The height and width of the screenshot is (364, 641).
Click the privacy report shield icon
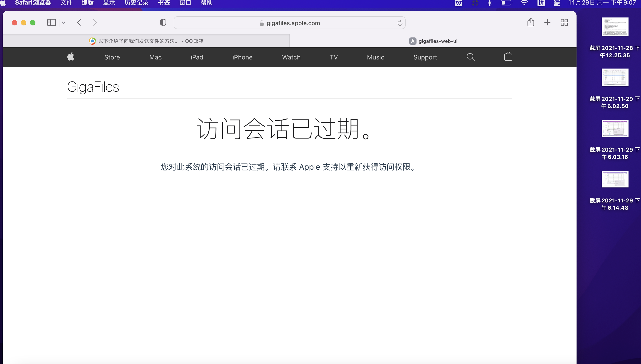tap(163, 22)
